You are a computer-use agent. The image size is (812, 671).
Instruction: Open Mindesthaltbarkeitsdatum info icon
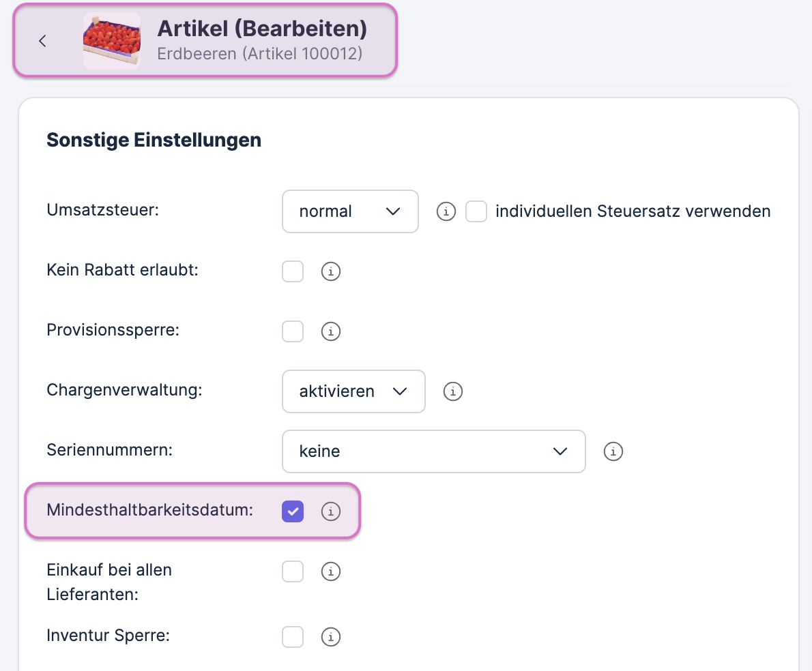tap(331, 511)
